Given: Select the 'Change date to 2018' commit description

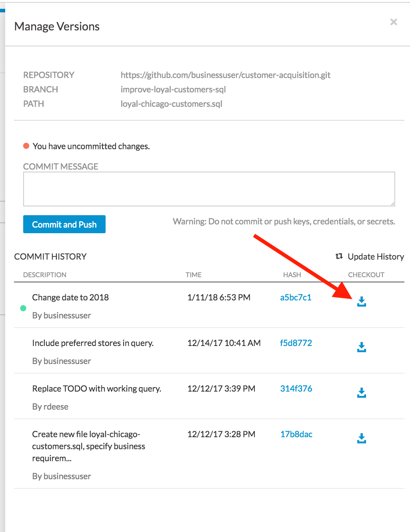Looking at the screenshot, I should coord(70,298).
